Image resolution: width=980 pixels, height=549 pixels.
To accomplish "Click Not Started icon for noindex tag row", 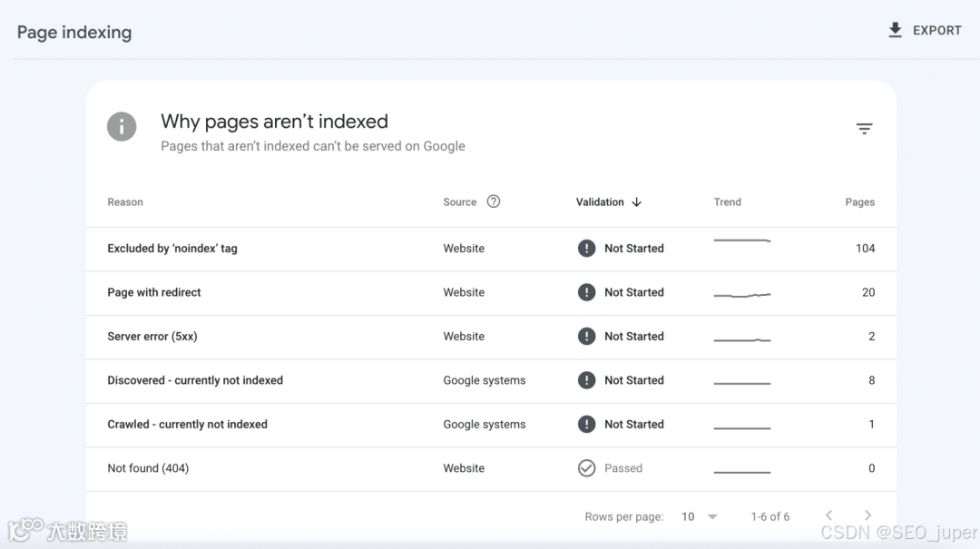I will (x=587, y=248).
